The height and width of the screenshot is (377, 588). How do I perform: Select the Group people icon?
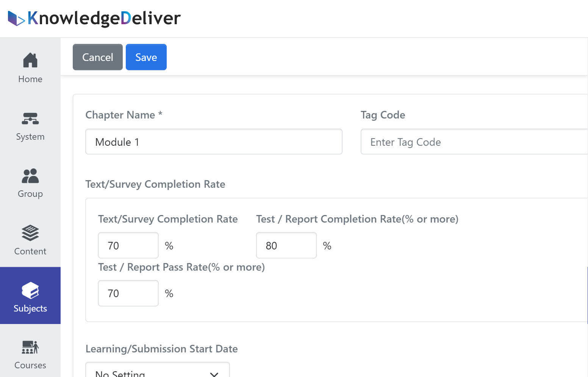tap(30, 176)
